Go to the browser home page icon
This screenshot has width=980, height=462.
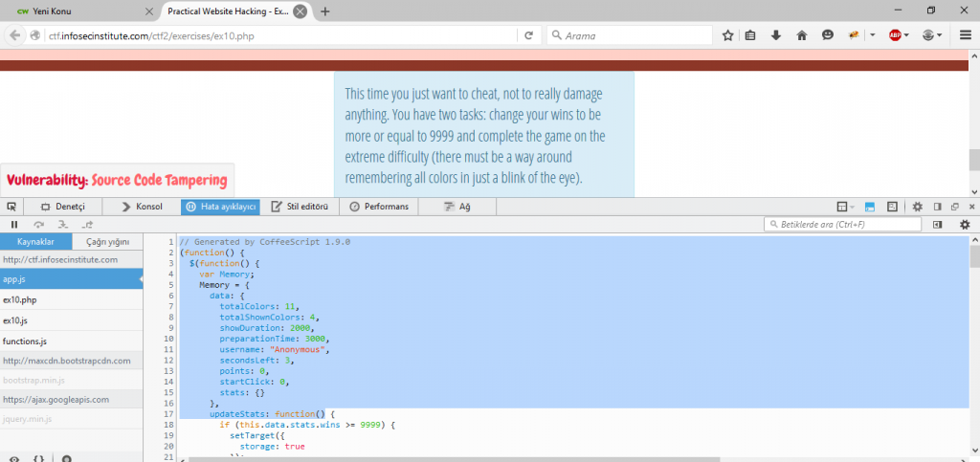tap(801, 35)
